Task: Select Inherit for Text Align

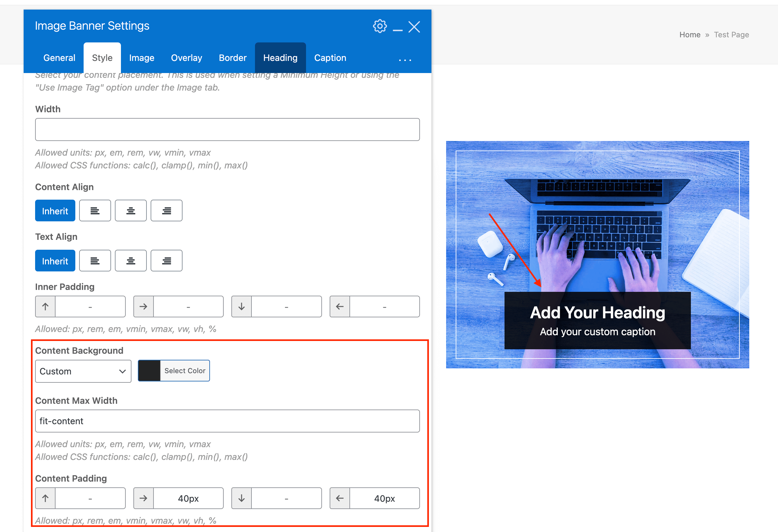Action: [55, 261]
